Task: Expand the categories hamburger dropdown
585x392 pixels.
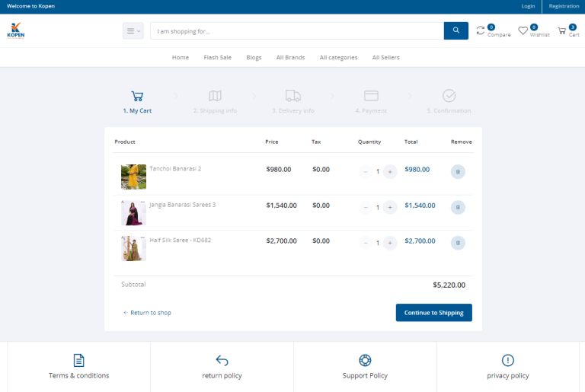Action: (x=133, y=31)
